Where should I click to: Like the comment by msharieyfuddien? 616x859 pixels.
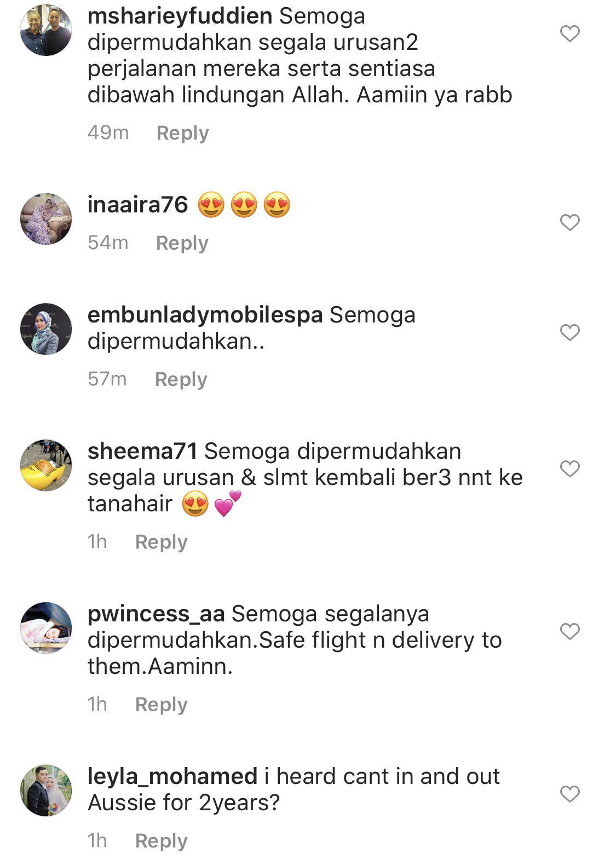(x=569, y=34)
